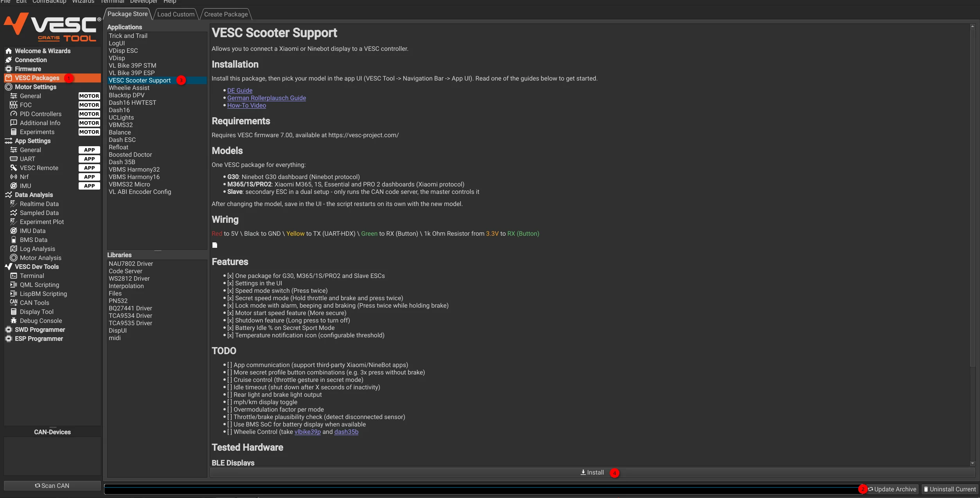Click the Terminal icon
980x498 pixels.
pyautogui.click(x=14, y=276)
